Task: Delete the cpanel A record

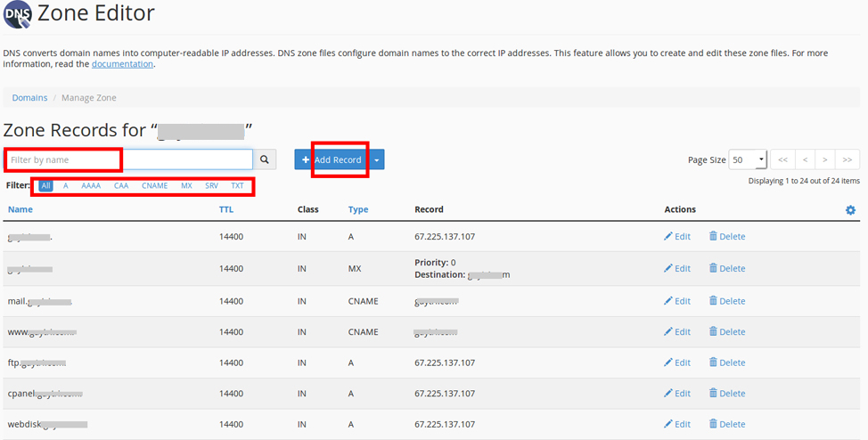Action: (x=727, y=393)
